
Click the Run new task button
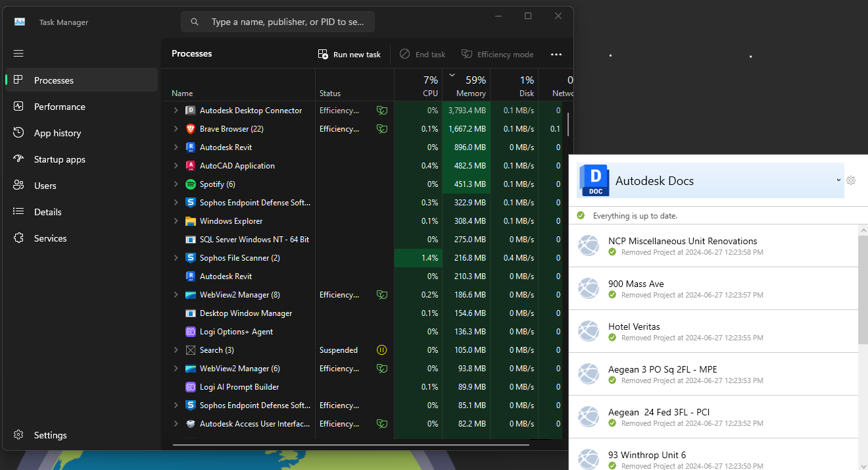point(349,55)
